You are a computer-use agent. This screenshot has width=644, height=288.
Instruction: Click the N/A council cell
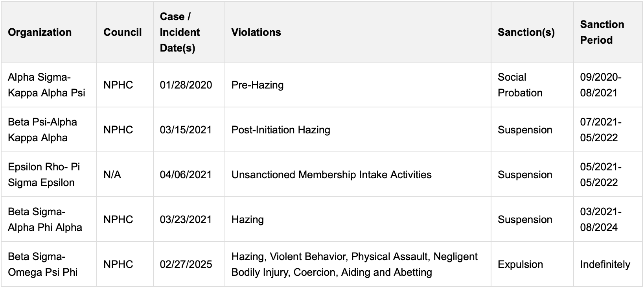pos(112,175)
